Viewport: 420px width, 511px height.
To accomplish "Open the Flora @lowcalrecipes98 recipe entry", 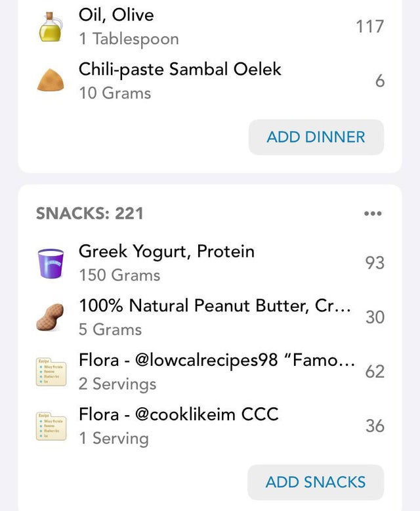I will tap(210, 372).
